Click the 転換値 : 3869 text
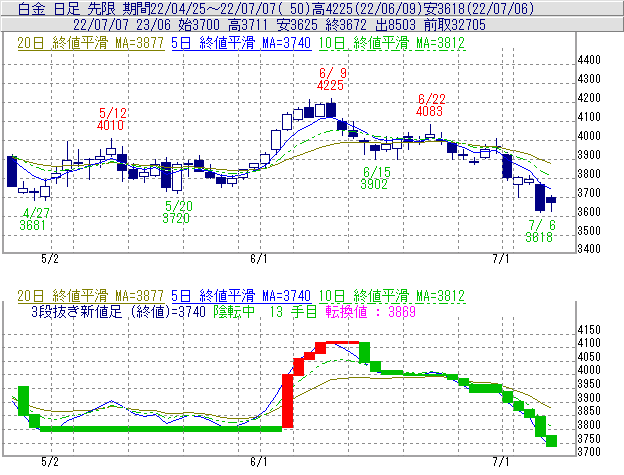The image size is (624, 475). click(x=370, y=311)
